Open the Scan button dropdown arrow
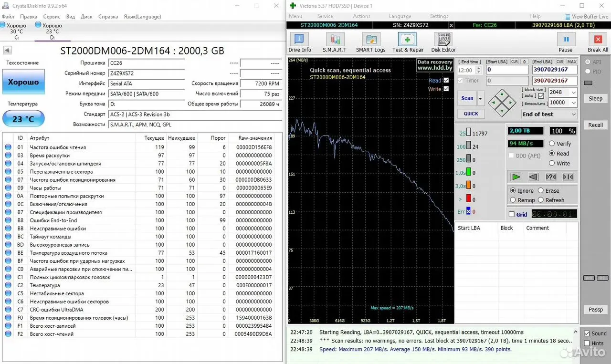The height and width of the screenshot is (364, 611). coord(481,98)
